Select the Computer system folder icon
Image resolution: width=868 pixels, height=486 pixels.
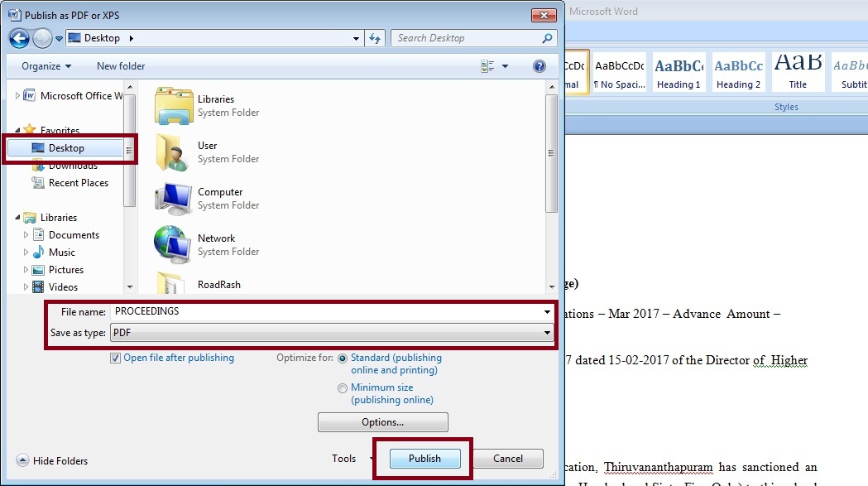(174, 199)
